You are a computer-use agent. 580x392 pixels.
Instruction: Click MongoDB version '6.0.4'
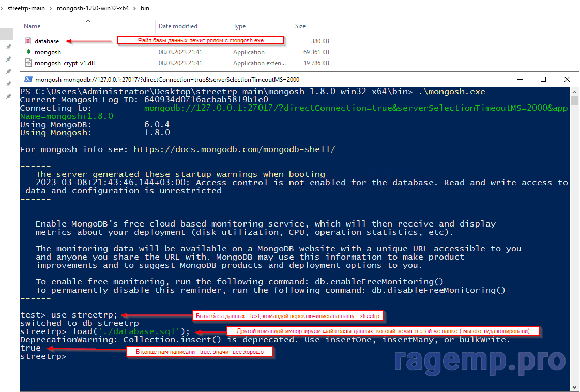pos(157,125)
